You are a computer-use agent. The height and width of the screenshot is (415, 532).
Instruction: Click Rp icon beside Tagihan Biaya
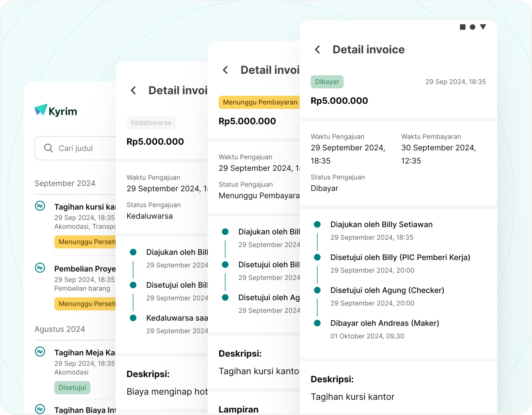pyautogui.click(x=40, y=409)
